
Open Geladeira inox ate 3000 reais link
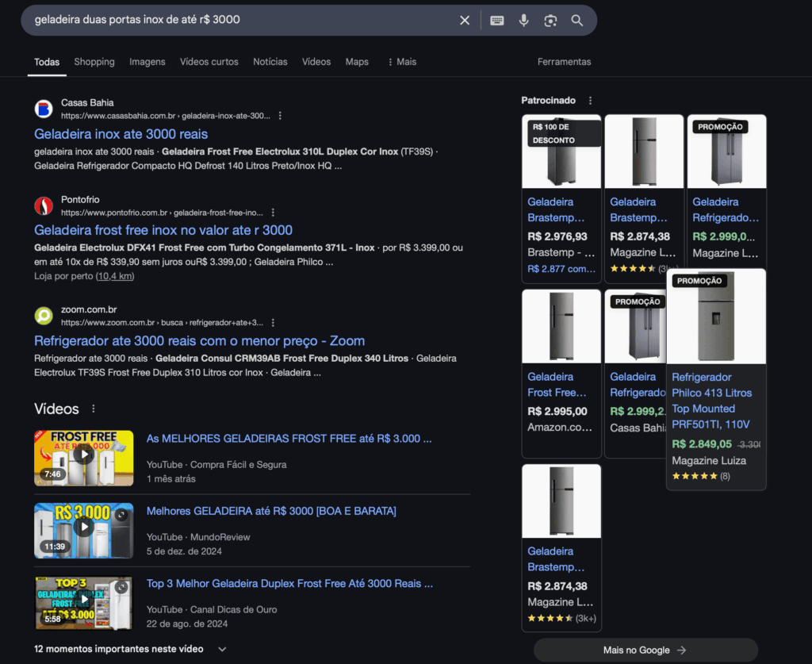coord(121,134)
